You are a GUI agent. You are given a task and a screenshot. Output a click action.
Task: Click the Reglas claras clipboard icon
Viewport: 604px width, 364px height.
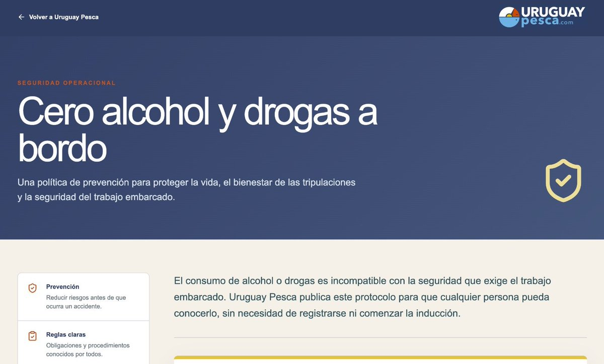coord(33,336)
